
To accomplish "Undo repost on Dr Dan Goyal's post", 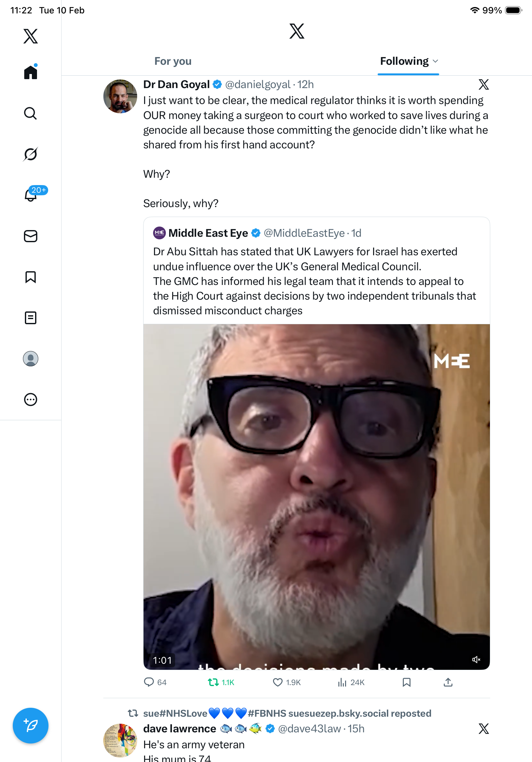I will [x=213, y=682].
